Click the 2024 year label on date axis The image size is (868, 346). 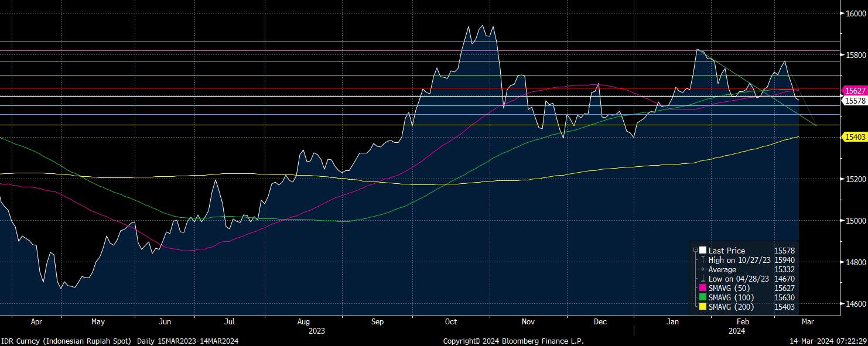pos(737,330)
